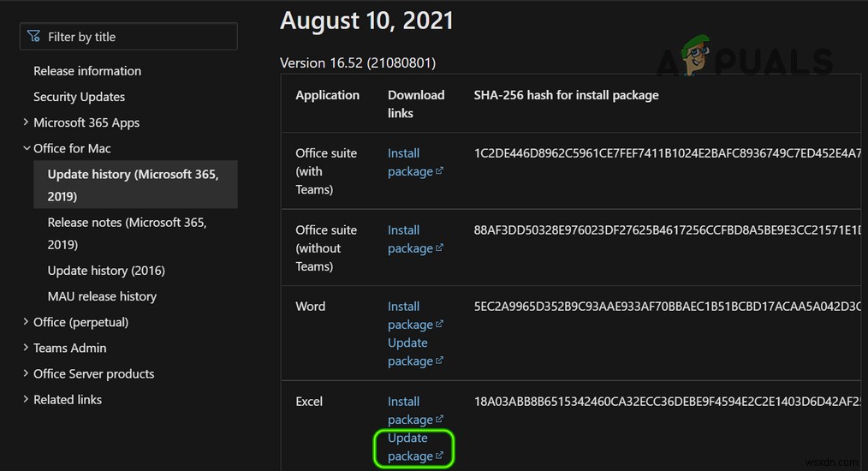Expand the Office Server products section
Image resolution: width=868 pixels, height=471 pixels.
tap(26, 373)
